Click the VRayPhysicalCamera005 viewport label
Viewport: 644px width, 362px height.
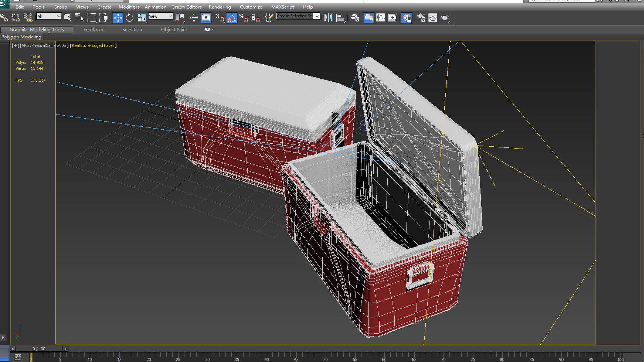point(44,45)
